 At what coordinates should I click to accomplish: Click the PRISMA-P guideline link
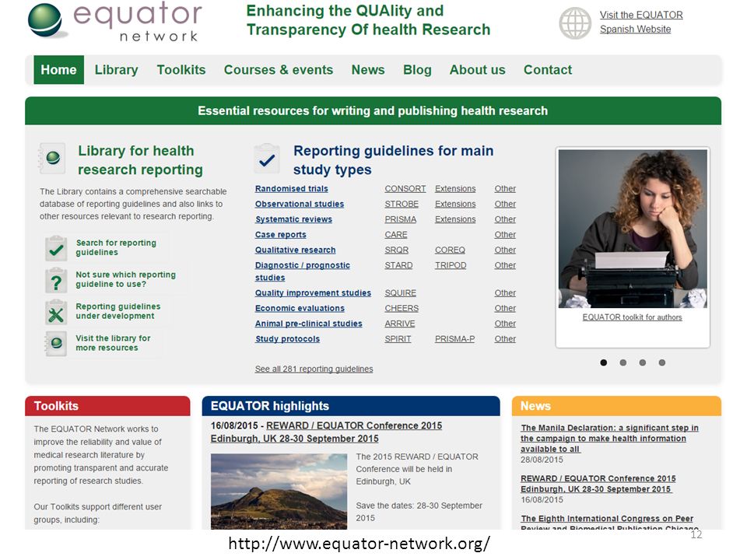pos(454,338)
